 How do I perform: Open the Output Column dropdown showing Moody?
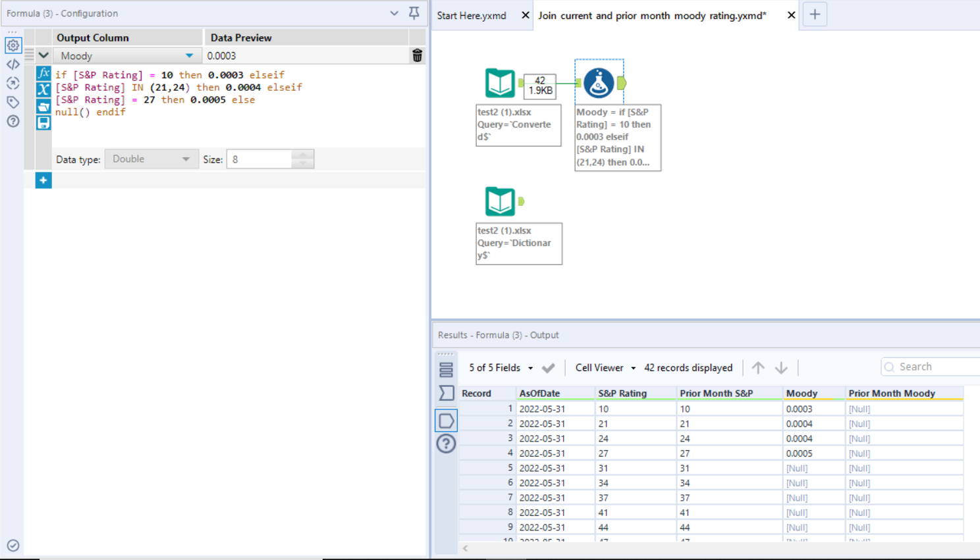coord(188,55)
